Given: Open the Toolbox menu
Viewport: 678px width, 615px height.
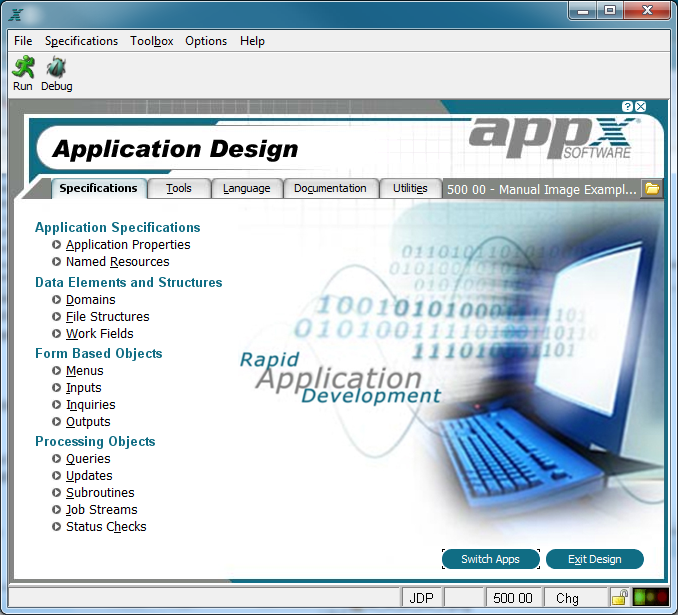Looking at the screenshot, I should point(151,41).
